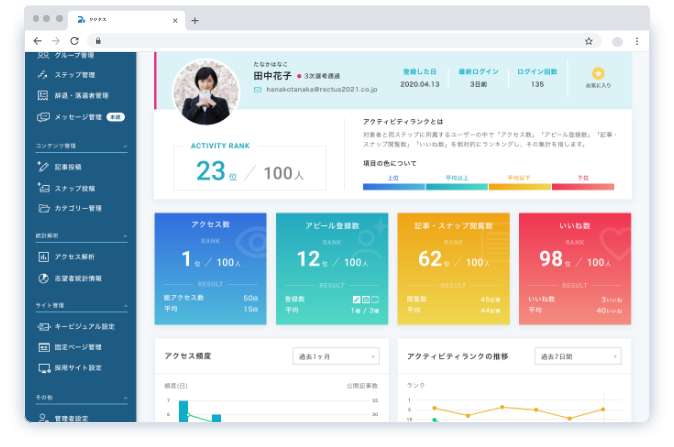Screen dimensions: 674x447
Task: Click the browser reload button
Action: [x=75, y=41]
